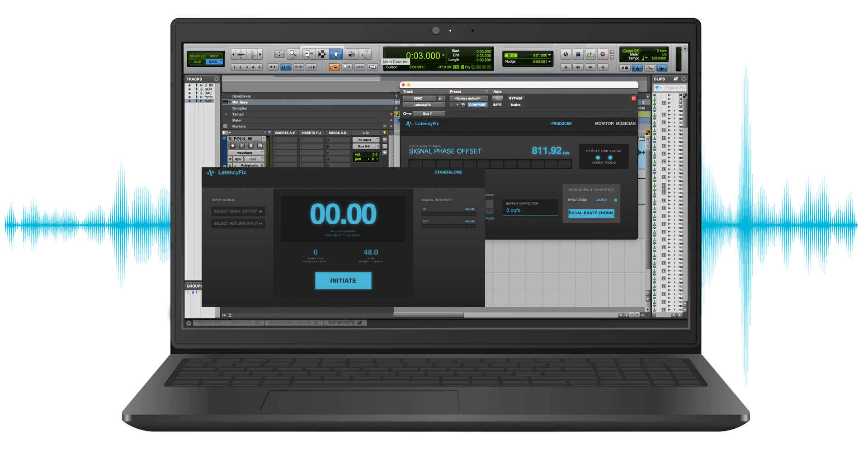
Task: Select the Selector waveform tool
Action: [x=322, y=54]
